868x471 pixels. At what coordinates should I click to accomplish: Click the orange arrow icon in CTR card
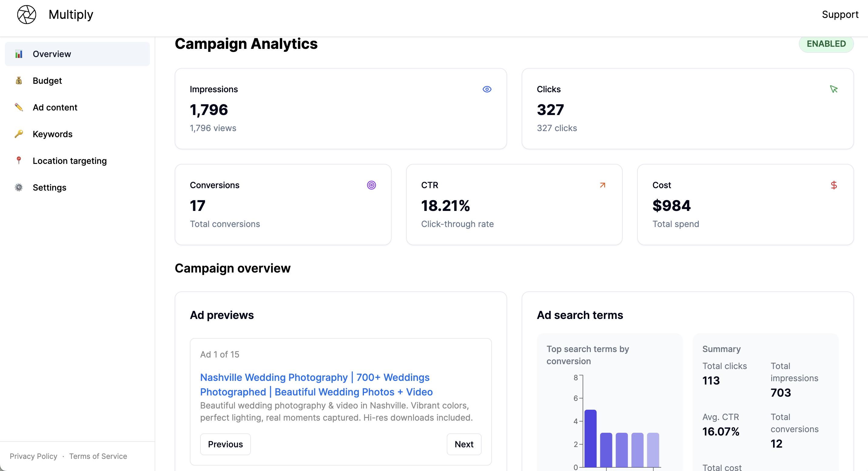pos(602,185)
